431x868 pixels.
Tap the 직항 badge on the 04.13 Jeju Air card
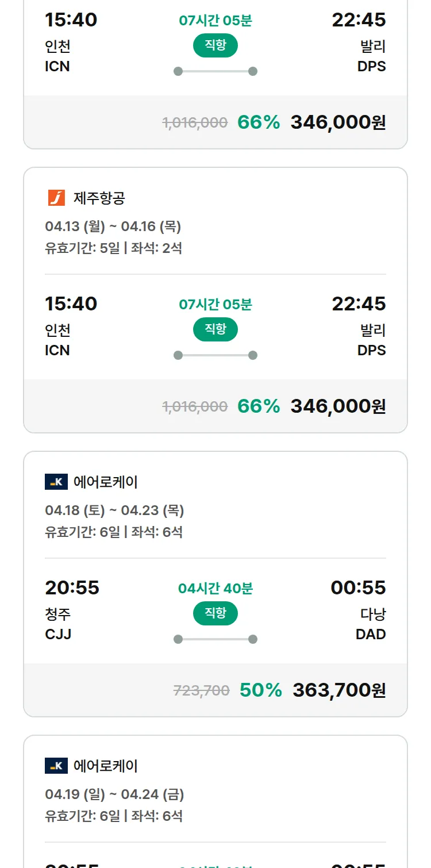coord(215,329)
